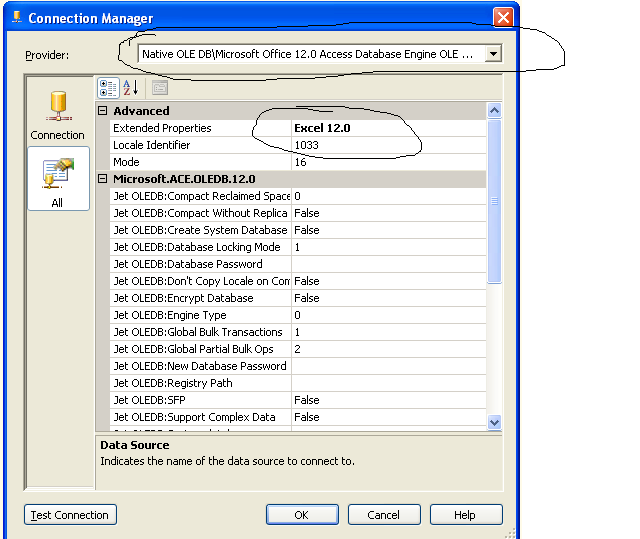Image resolution: width=640 pixels, height=539 pixels.
Task: Select Jet OLEDB:Encrypt Database row
Action: (298, 298)
